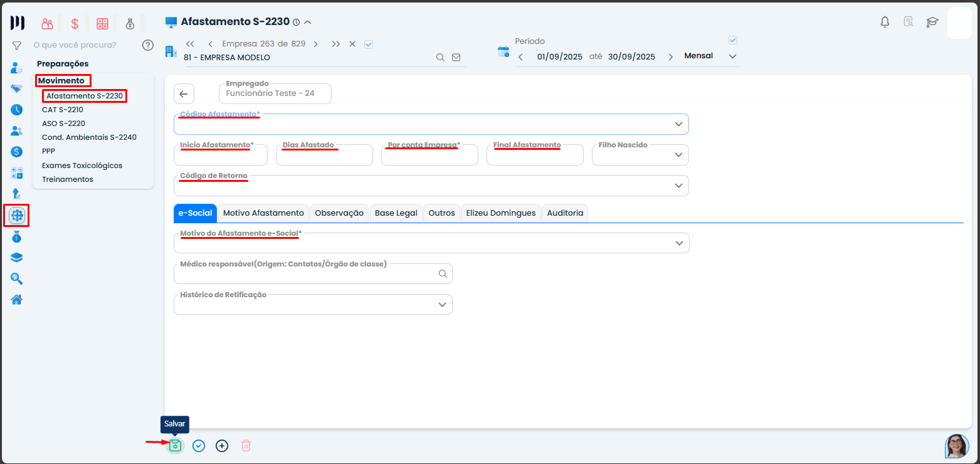Select Exames Toxicológicos menu entry

tap(82, 166)
